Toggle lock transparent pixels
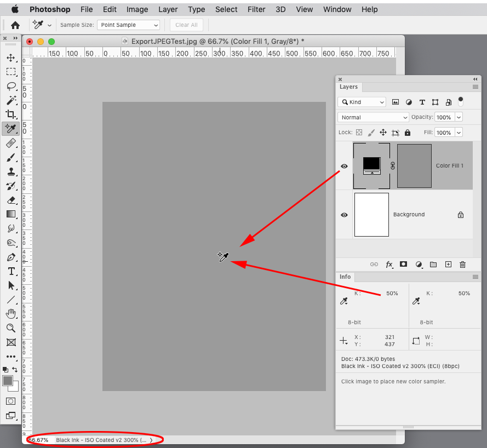487x448 pixels. tap(360, 132)
